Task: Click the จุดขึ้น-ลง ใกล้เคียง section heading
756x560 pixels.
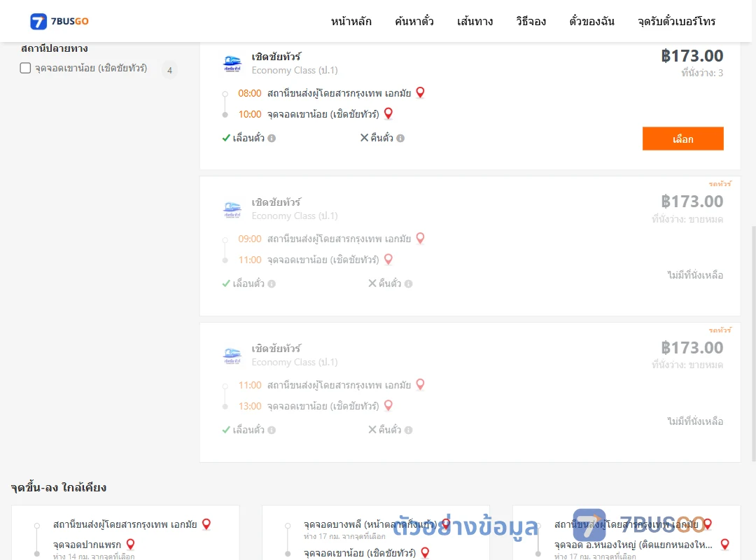Action: click(59, 488)
